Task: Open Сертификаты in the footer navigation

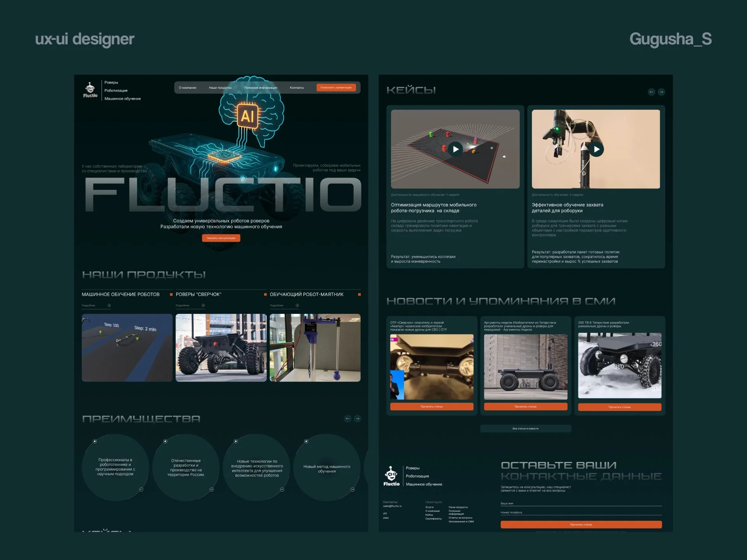Action: tap(433, 519)
